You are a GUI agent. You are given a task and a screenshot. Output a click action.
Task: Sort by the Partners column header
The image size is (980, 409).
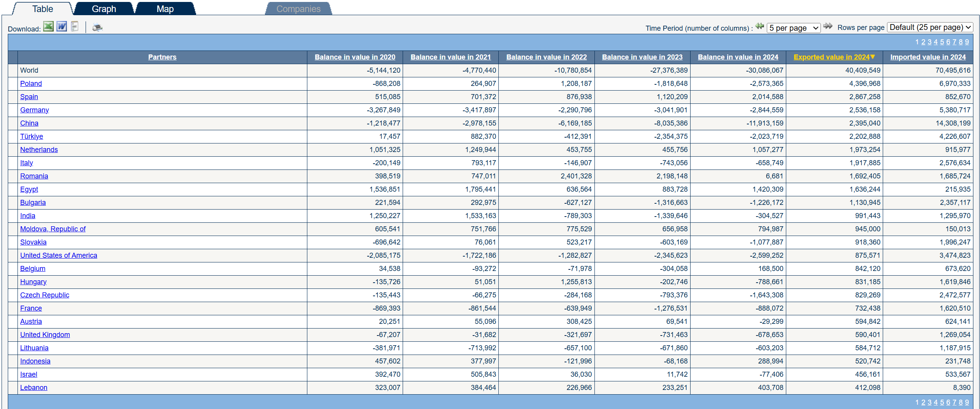coord(162,57)
